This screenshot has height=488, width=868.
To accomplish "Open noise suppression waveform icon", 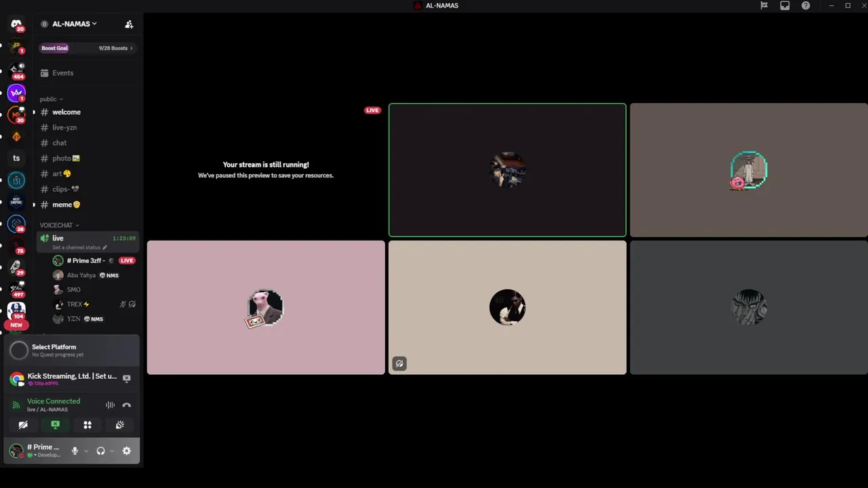I will [110, 405].
